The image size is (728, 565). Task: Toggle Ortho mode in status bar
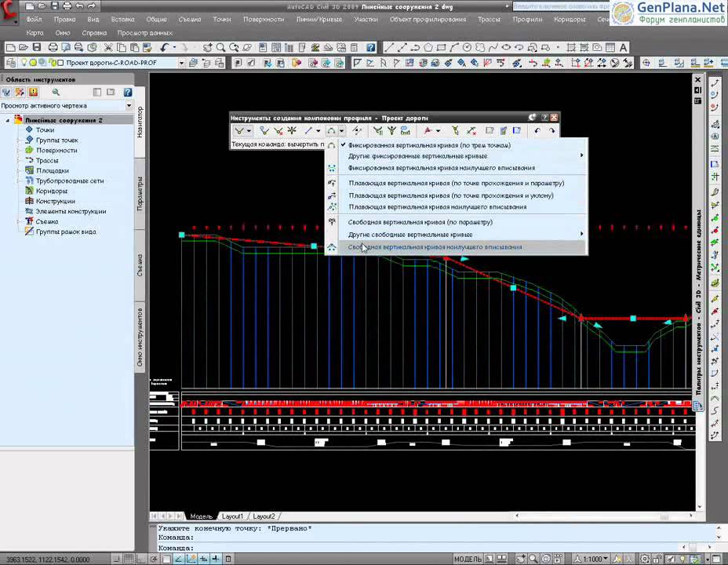coord(141,559)
